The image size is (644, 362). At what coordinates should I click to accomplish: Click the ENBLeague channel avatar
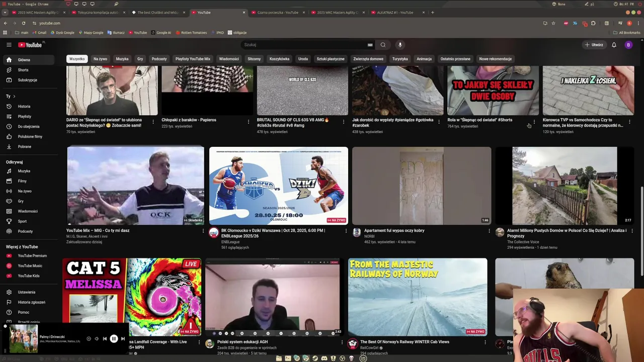pyautogui.click(x=214, y=232)
